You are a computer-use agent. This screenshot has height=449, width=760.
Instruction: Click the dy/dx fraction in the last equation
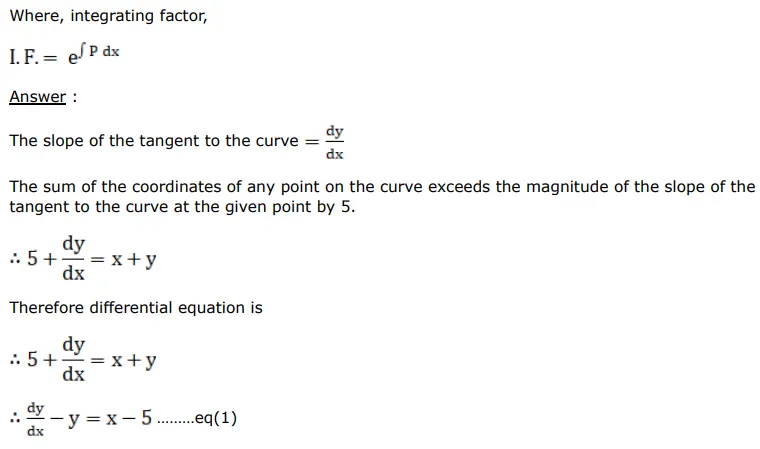pos(36,420)
